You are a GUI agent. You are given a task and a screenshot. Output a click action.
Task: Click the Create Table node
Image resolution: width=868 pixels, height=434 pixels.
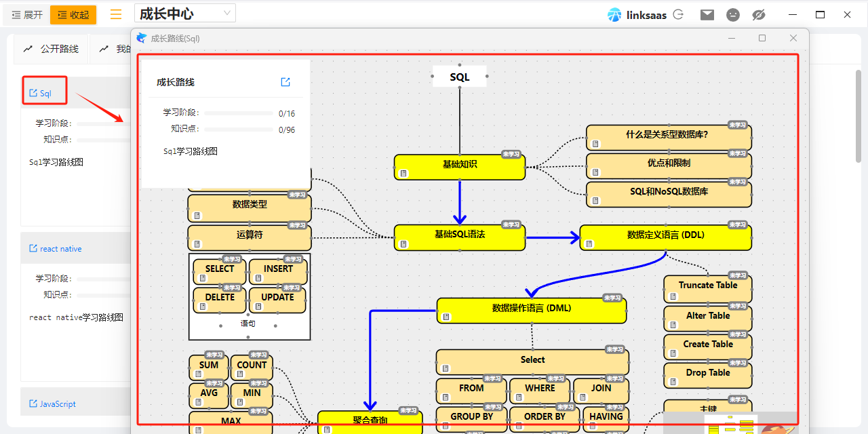tap(708, 347)
